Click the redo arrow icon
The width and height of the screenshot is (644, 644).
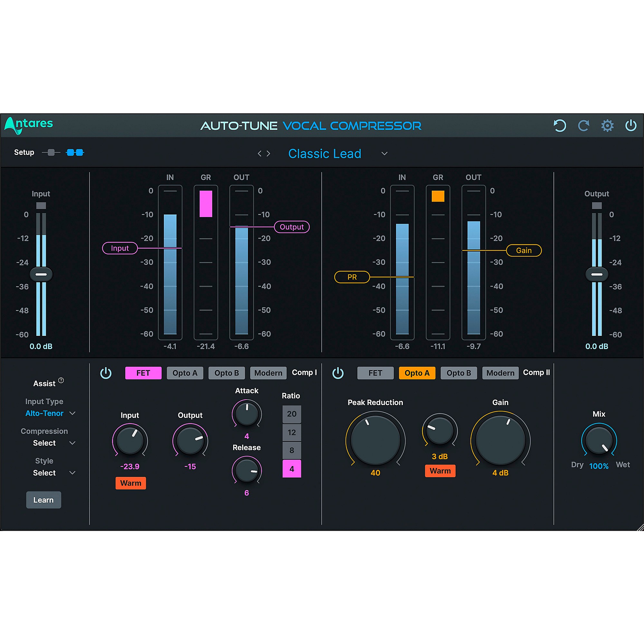click(583, 126)
